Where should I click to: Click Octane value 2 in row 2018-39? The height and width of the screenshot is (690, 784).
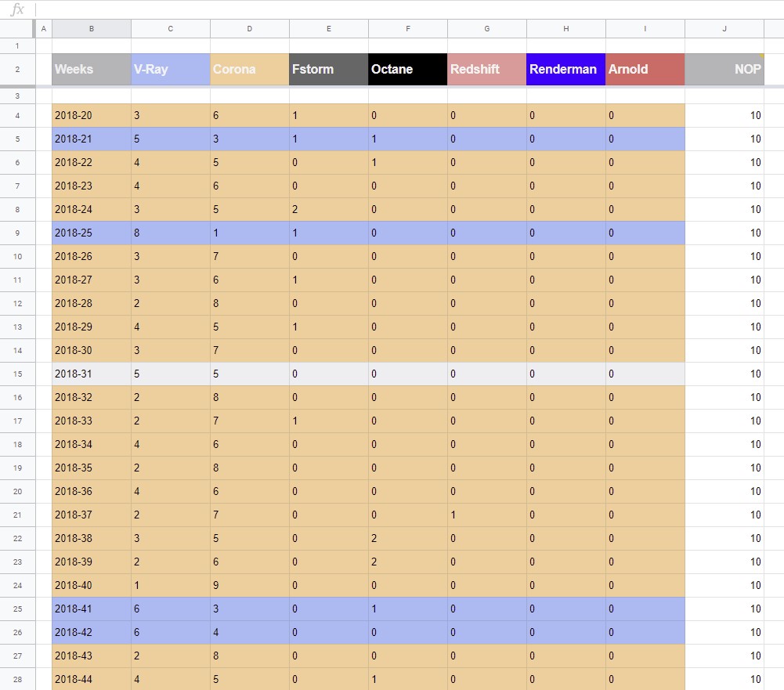coord(408,562)
